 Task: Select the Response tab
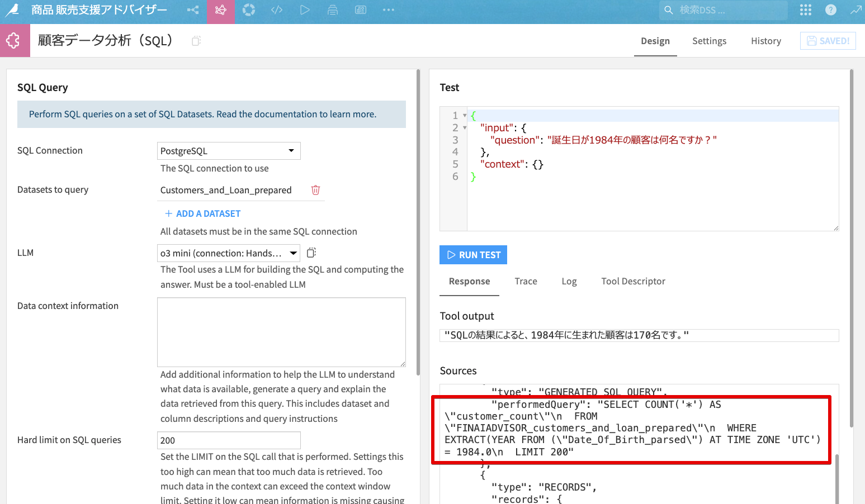[x=469, y=281]
